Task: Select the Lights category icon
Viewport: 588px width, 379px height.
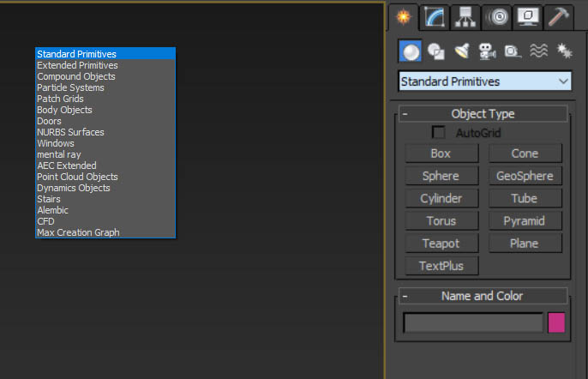Action: pos(462,51)
